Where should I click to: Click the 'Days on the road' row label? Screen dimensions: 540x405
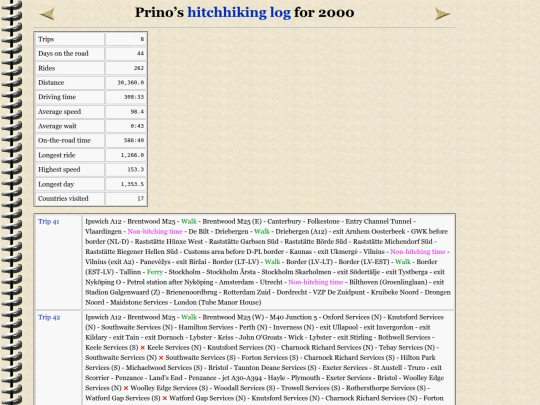(x=63, y=53)
